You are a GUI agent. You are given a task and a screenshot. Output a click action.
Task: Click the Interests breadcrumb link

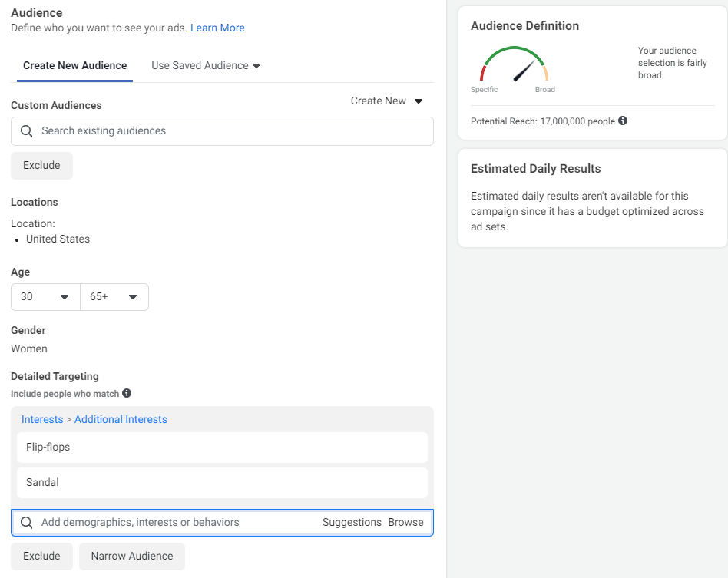42,419
